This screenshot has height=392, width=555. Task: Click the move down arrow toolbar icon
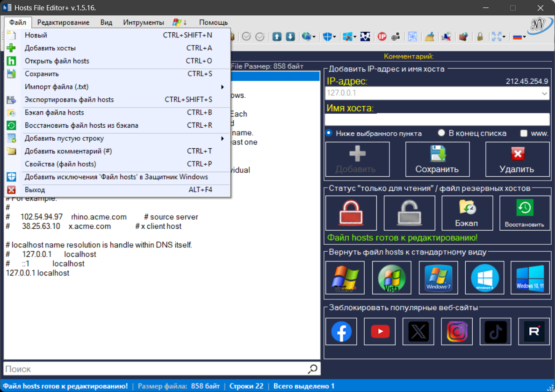(290, 36)
